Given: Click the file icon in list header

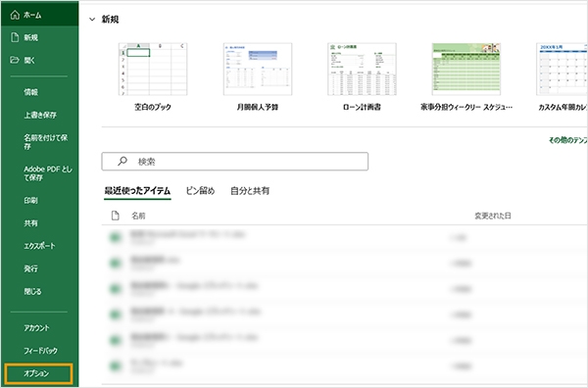Looking at the screenshot, I should (x=115, y=216).
